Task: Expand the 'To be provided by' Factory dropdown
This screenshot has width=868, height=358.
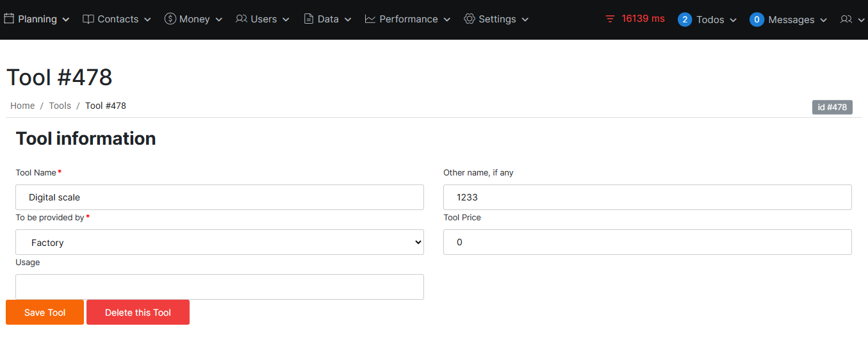Action: pyautogui.click(x=220, y=243)
